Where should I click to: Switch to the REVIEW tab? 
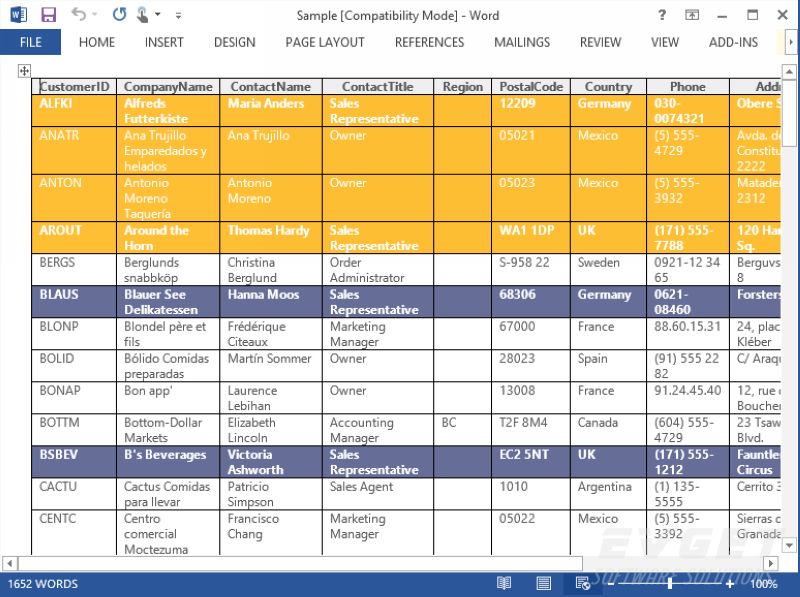click(x=601, y=42)
